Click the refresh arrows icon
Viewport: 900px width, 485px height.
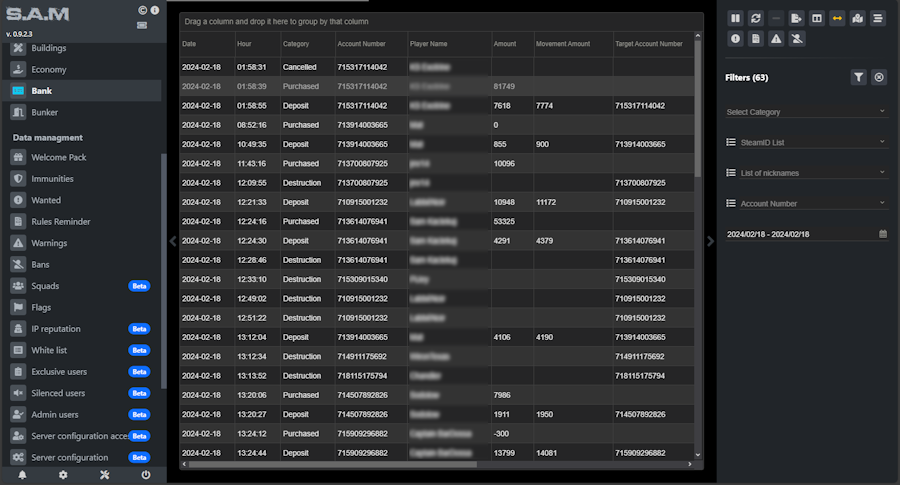[756, 18]
